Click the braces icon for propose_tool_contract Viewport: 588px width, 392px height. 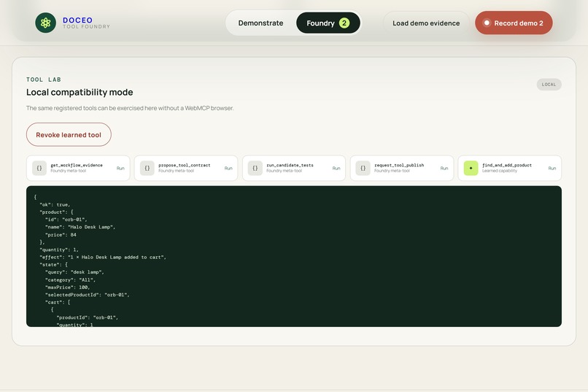click(x=147, y=168)
